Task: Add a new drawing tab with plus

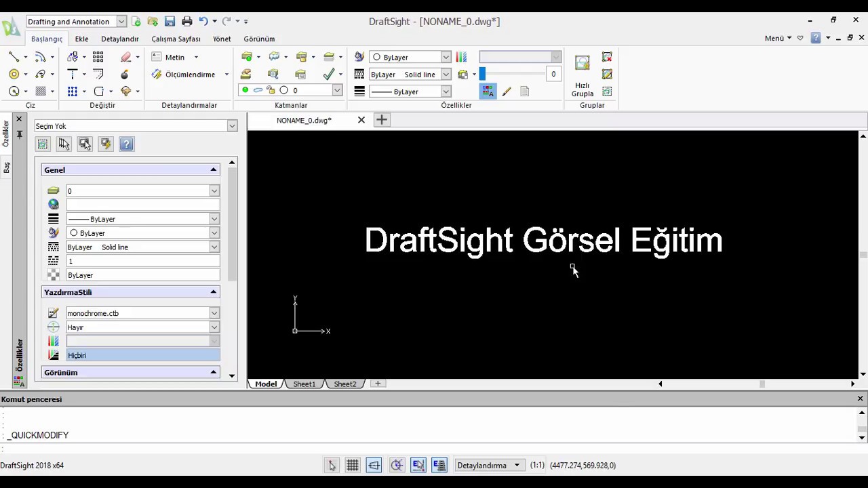Action: [381, 120]
